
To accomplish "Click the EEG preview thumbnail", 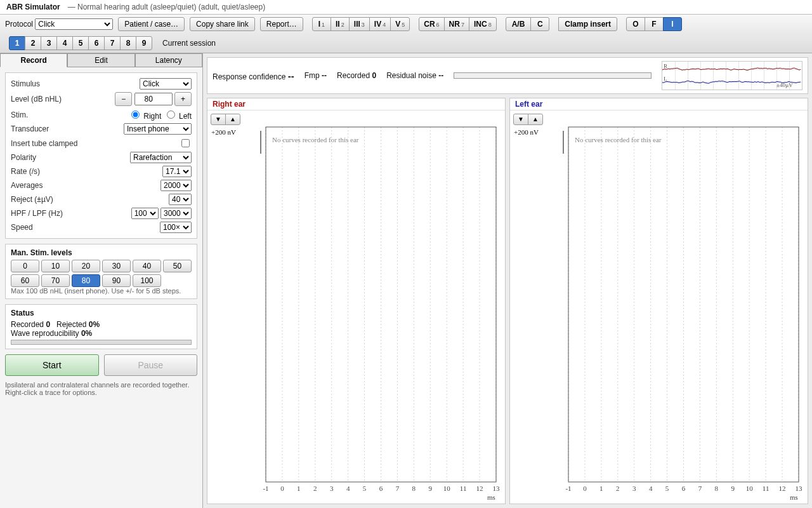I will [732, 76].
